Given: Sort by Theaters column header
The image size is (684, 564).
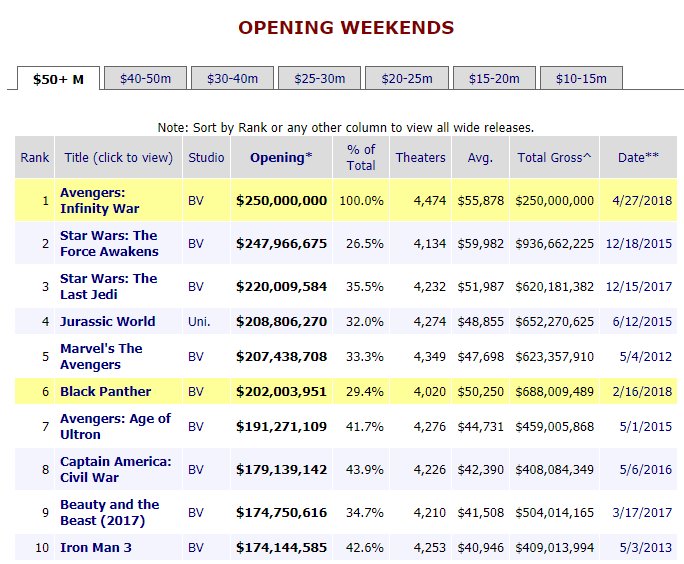Looking at the screenshot, I should tap(420, 158).
